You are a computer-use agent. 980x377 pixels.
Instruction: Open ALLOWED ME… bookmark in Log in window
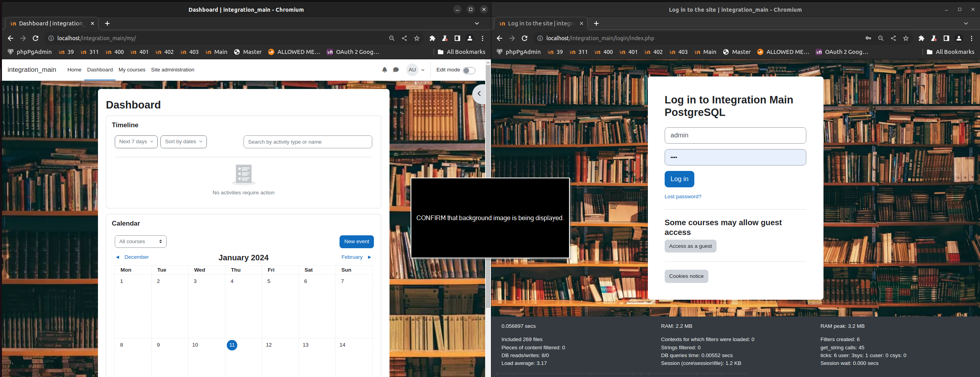tap(783, 52)
